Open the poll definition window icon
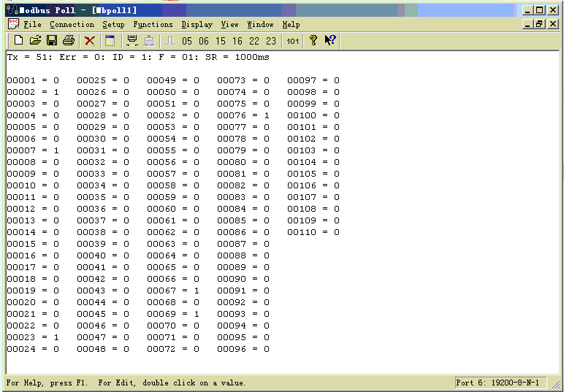The height and width of the screenshot is (392, 564). [110, 41]
